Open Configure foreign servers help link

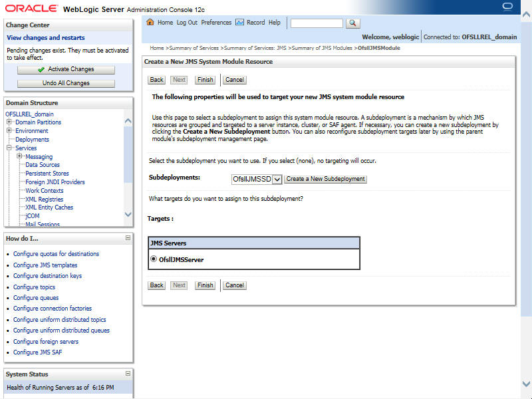(x=46, y=342)
